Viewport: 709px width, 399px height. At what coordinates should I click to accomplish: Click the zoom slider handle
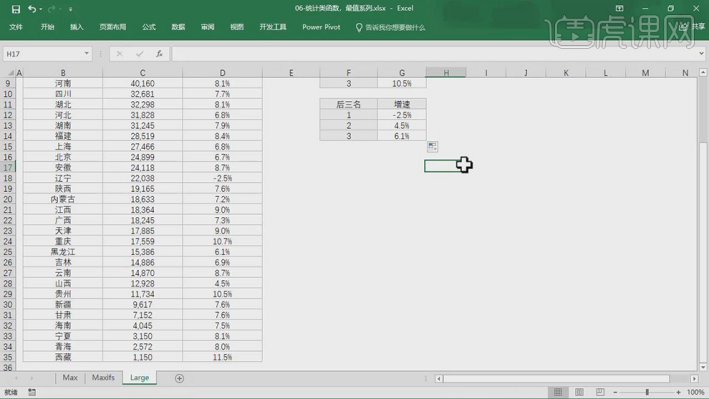click(647, 392)
